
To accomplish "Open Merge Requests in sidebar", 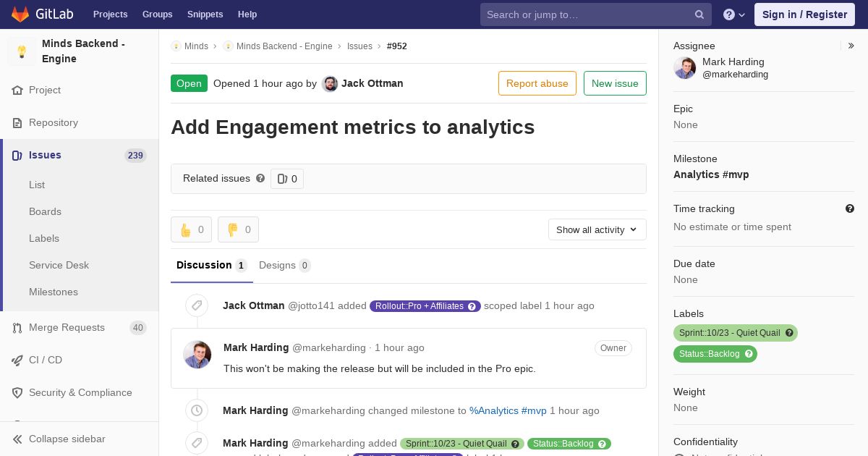I will tap(67, 327).
